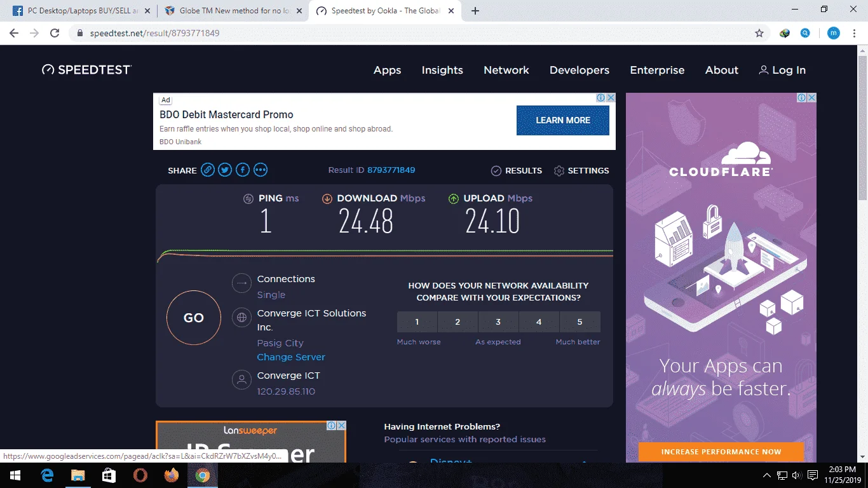Image resolution: width=868 pixels, height=488 pixels.
Task: Switch to the Globe TM New method tab
Action: pos(233,11)
